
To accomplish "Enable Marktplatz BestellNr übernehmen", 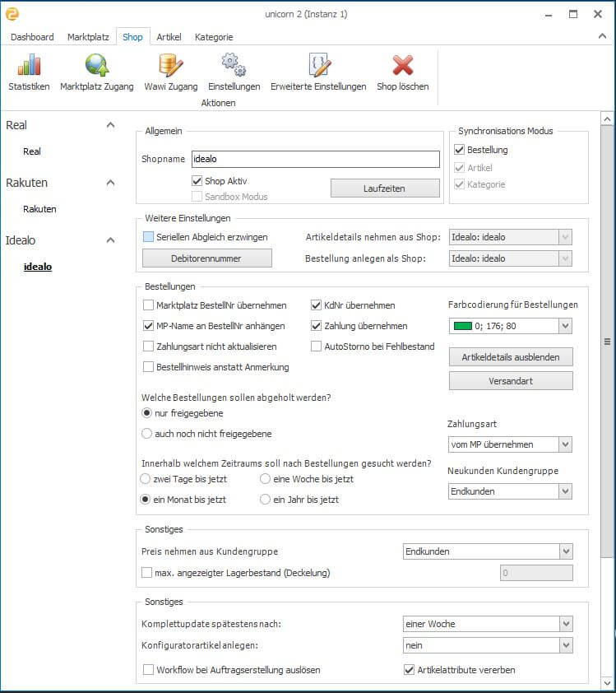I will click(148, 305).
